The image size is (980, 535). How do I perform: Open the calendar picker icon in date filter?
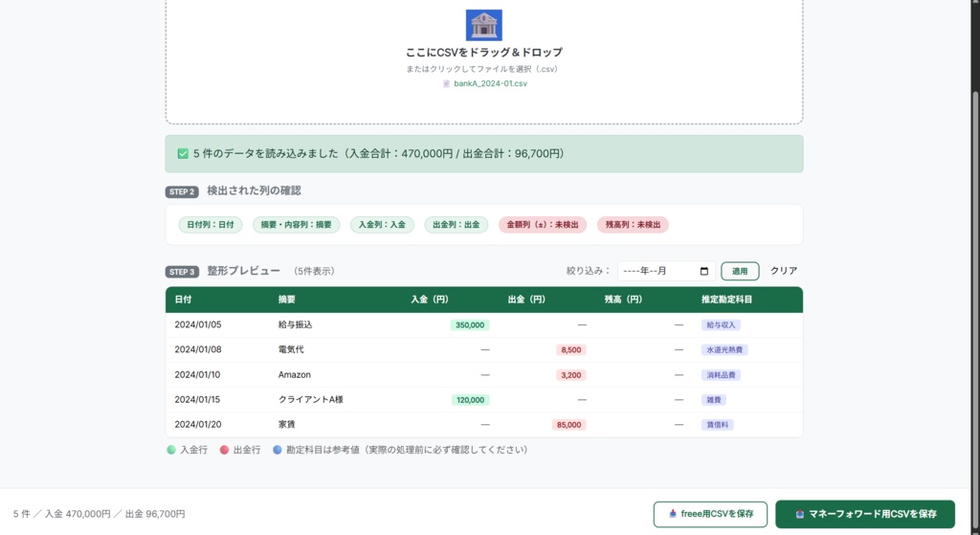[704, 271]
